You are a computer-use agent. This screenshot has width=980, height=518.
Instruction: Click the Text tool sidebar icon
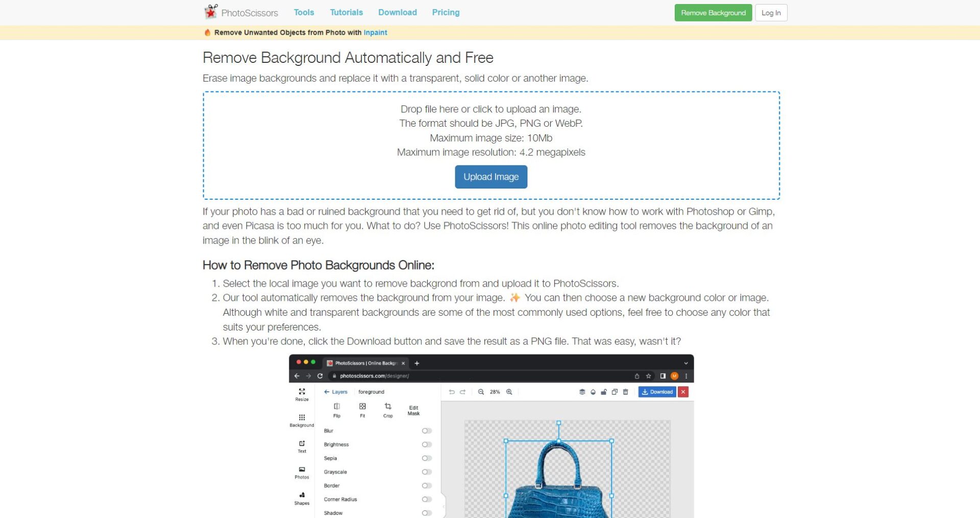point(302,443)
